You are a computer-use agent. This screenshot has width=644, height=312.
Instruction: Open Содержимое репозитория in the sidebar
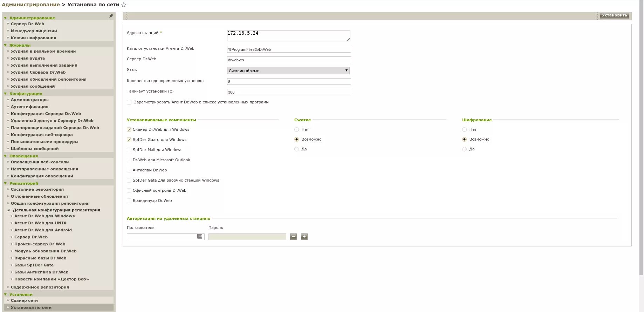point(40,287)
